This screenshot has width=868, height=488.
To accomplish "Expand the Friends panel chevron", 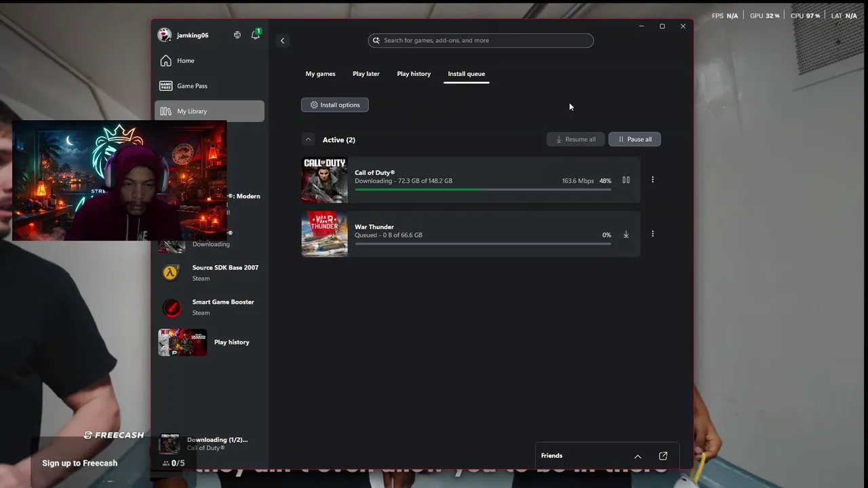I will click(637, 456).
